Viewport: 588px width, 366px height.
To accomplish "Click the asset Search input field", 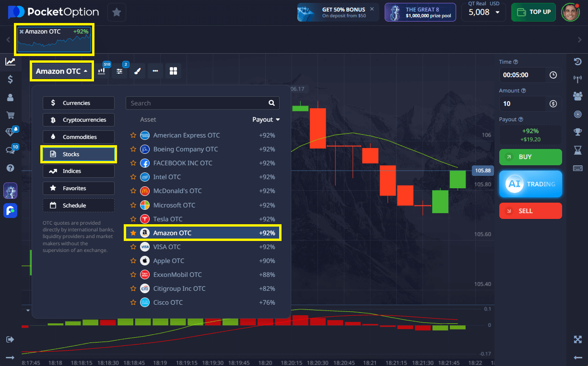I will pyautogui.click(x=198, y=103).
